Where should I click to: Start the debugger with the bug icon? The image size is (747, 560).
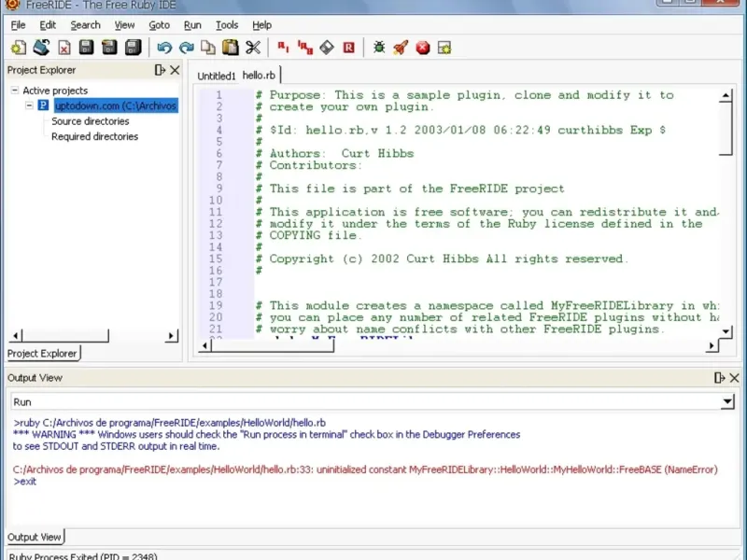(x=379, y=48)
